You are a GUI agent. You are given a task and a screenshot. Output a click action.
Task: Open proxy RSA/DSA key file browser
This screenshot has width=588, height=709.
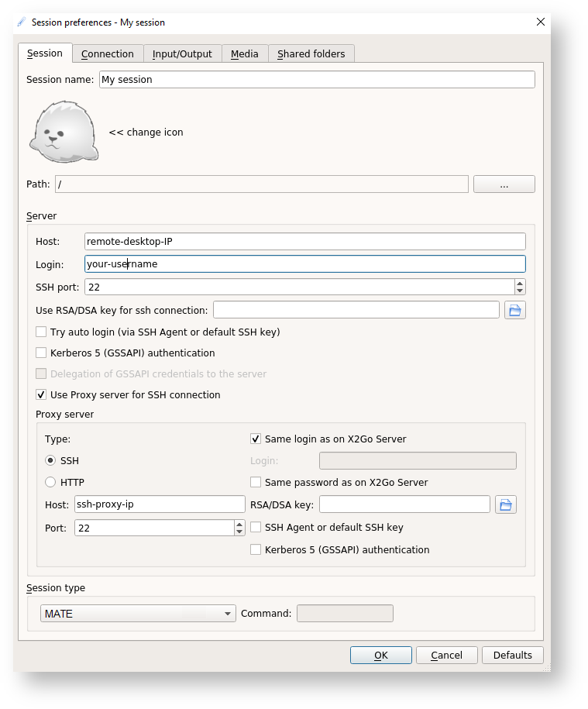[x=506, y=505]
